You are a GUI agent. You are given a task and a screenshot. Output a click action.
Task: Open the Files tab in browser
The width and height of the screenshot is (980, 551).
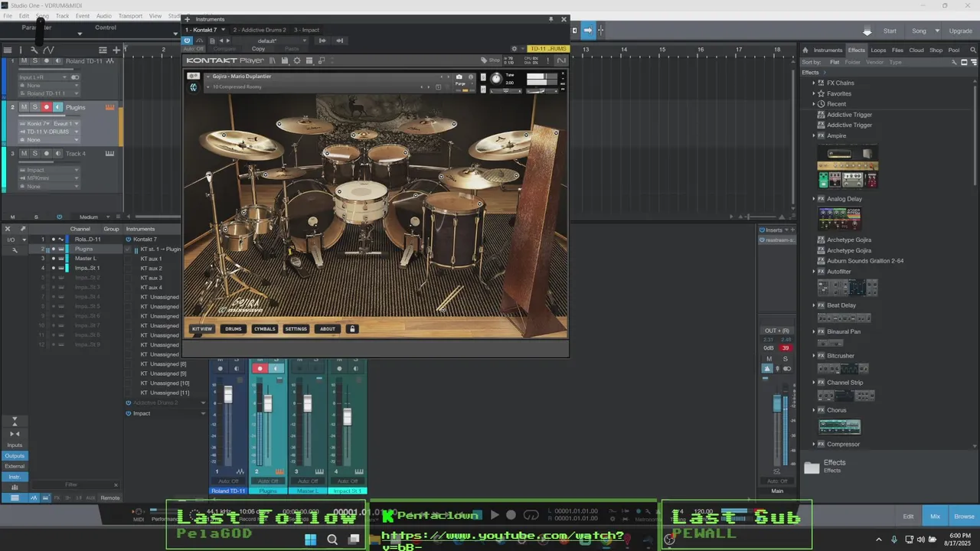(897, 51)
